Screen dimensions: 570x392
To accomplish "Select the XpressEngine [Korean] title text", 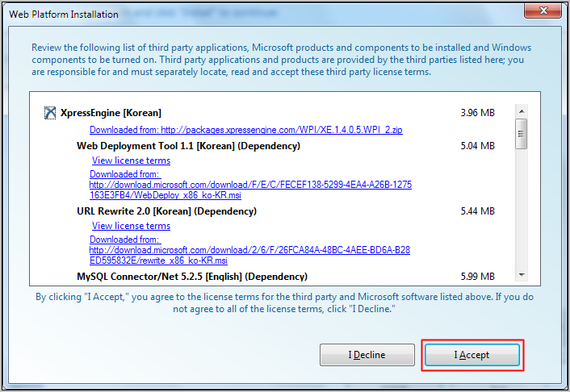I will pos(111,113).
